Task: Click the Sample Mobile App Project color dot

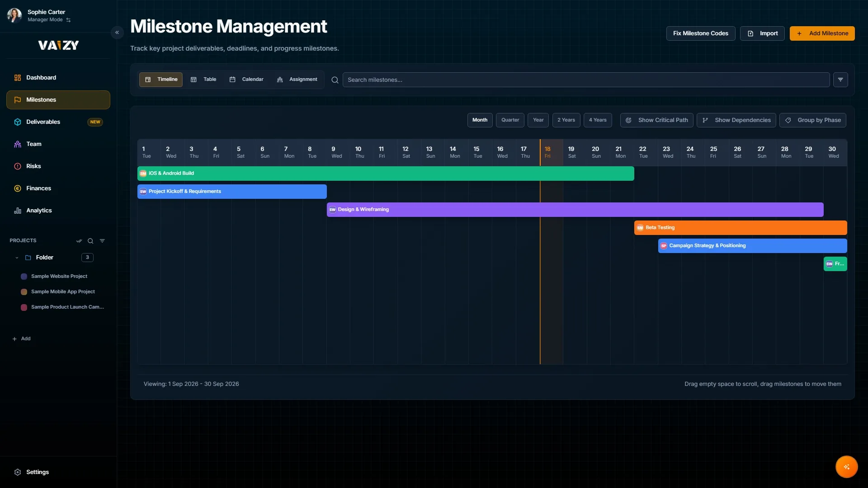Action: (x=24, y=292)
